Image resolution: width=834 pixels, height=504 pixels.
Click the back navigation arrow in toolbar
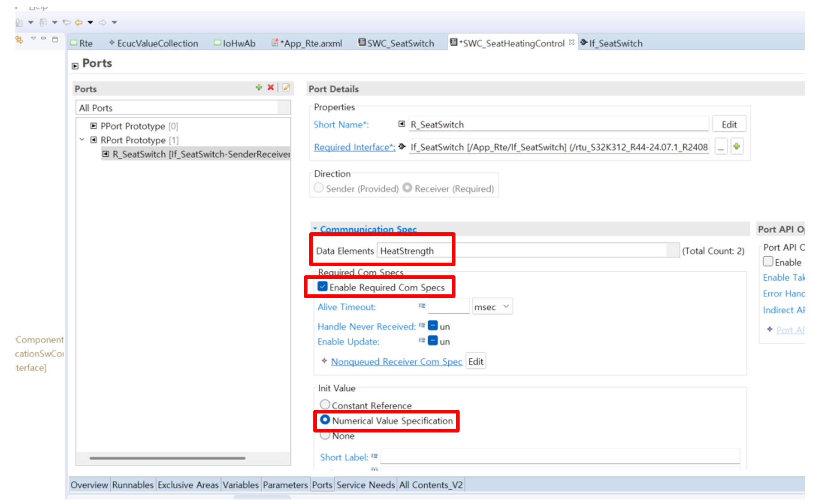pyautogui.click(x=79, y=22)
